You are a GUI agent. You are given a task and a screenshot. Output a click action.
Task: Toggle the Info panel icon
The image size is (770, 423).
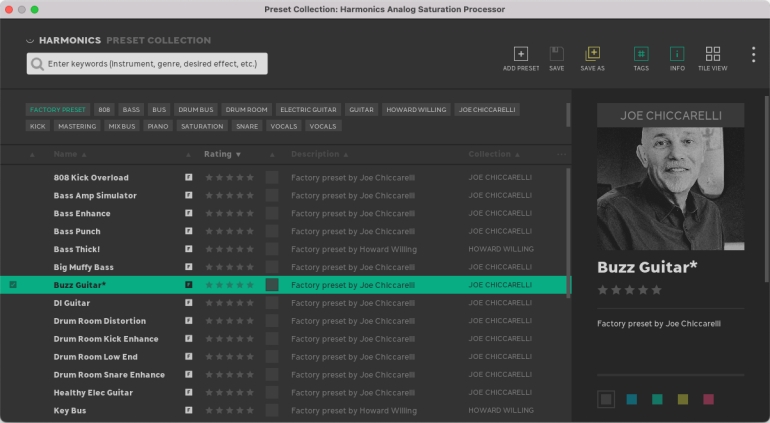[x=677, y=54]
